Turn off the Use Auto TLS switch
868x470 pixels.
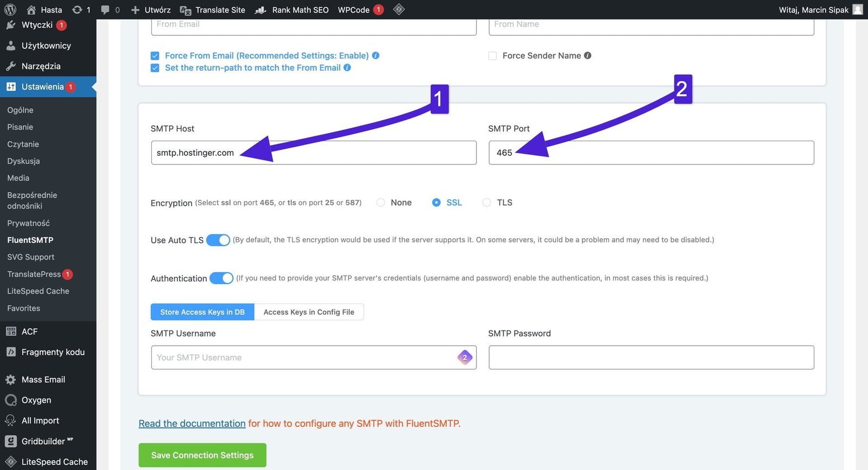[x=218, y=240]
